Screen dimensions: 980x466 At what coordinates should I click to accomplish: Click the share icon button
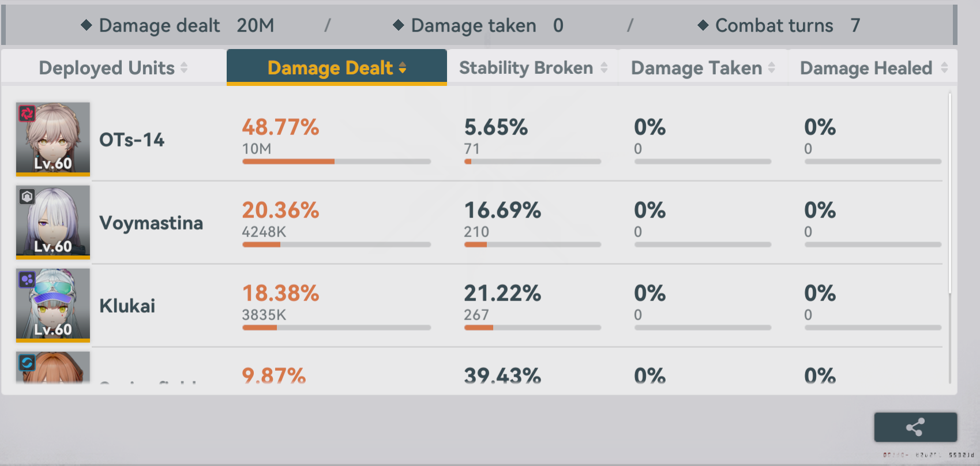click(915, 427)
